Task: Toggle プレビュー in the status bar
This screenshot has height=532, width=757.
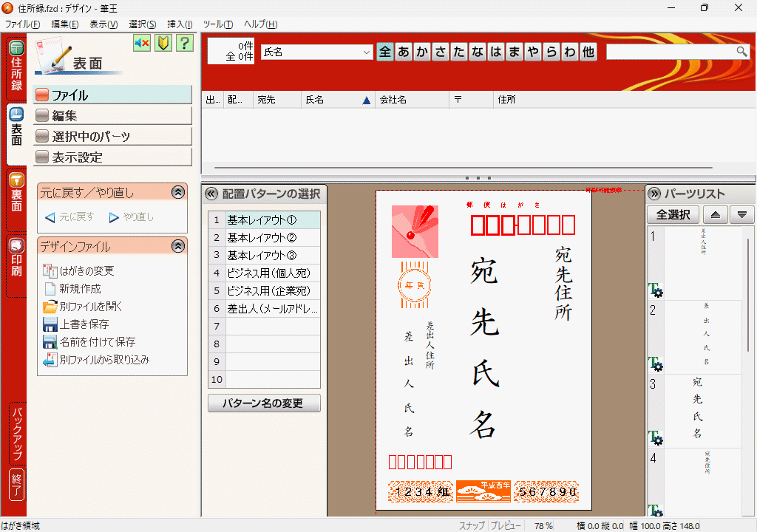Action: coord(506,525)
